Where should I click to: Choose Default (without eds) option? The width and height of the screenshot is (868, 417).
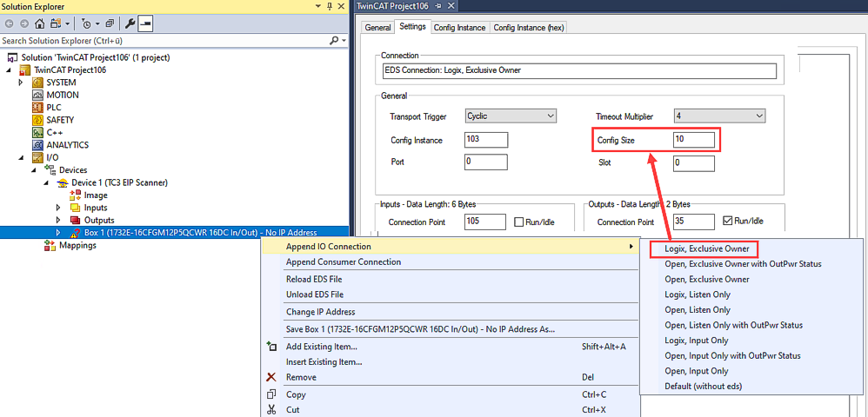(x=703, y=386)
